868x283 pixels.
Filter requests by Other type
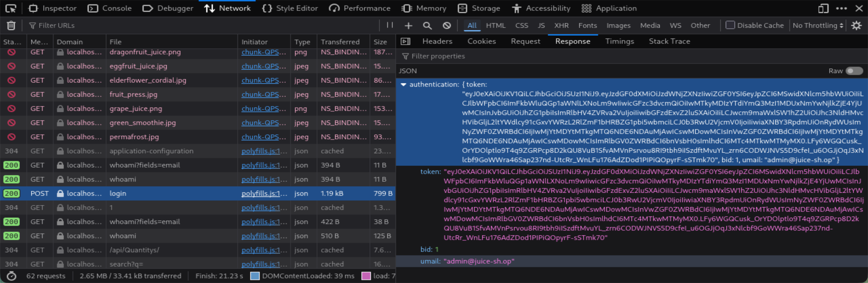[700, 26]
